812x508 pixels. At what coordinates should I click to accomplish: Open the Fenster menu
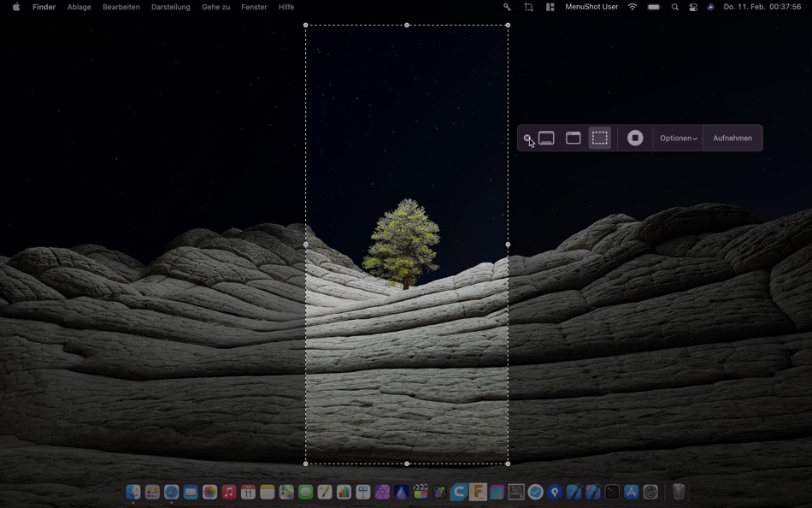point(254,7)
